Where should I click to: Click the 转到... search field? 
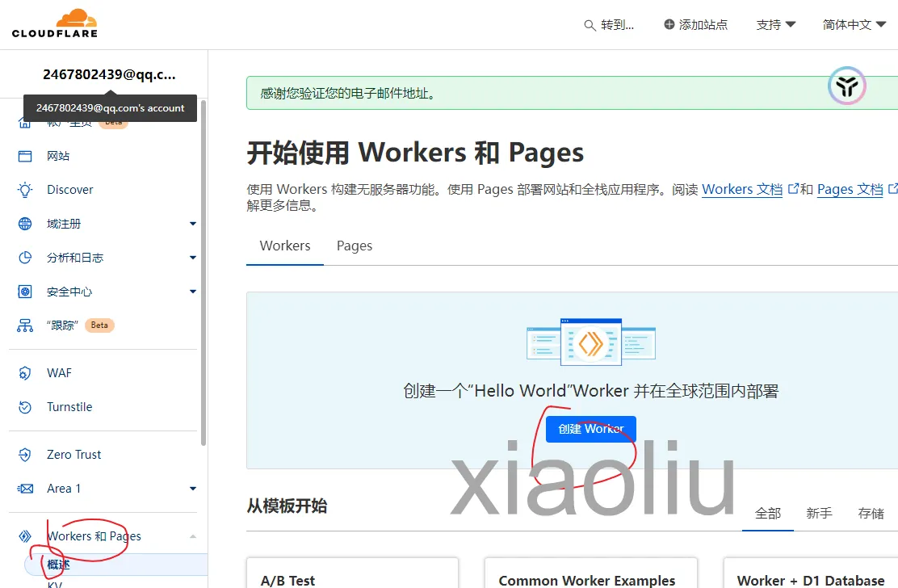coord(609,25)
